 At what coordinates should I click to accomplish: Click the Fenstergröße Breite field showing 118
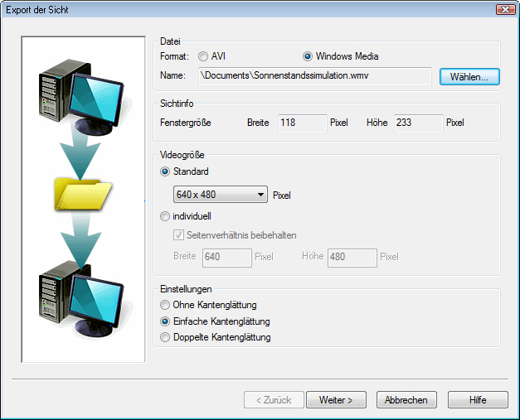[302, 123]
